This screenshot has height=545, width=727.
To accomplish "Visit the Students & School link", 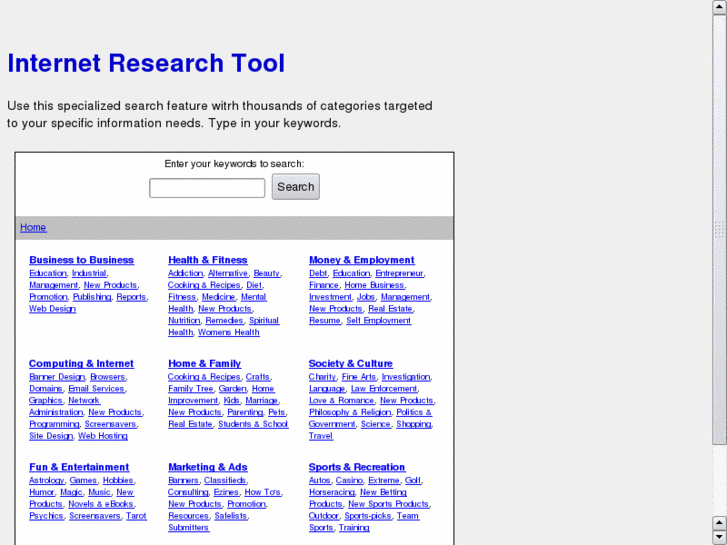I will click(x=253, y=424).
